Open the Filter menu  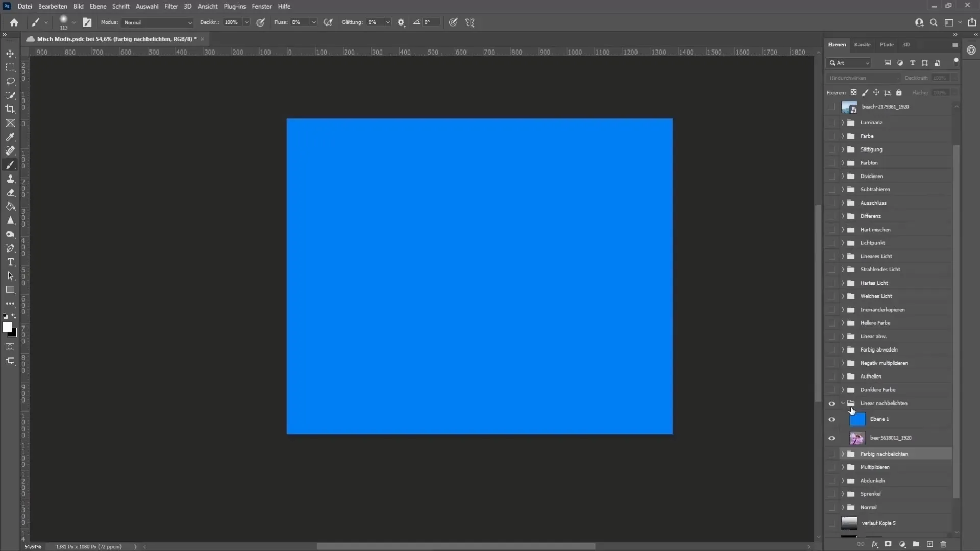tap(170, 6)
